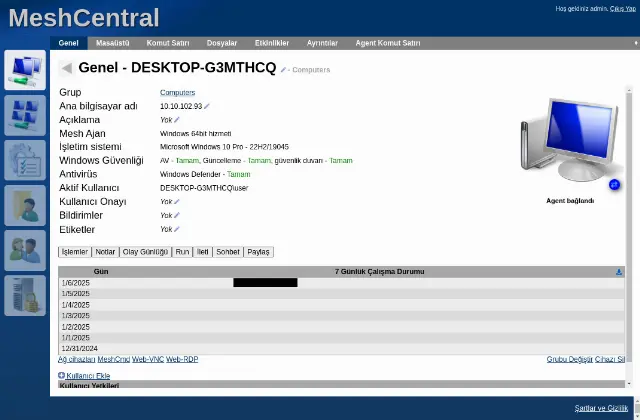Click the content panel vertical scrollbar
Screen dimensions: 640x420
(629, 227)
